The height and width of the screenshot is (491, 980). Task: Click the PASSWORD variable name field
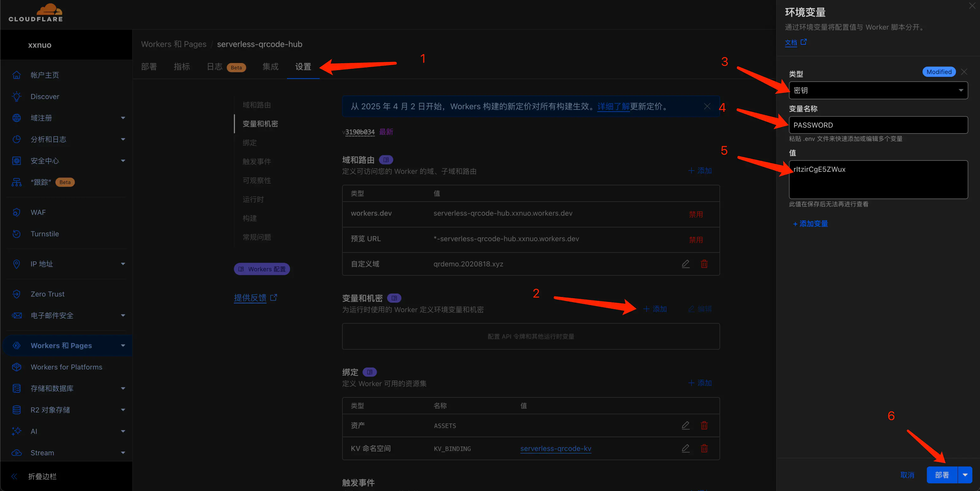coord(878,125)
